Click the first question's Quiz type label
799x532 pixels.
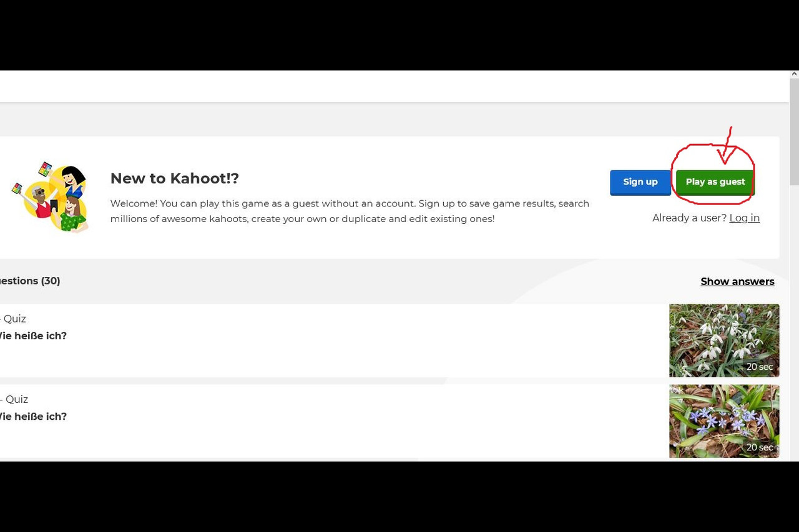[13, 319]
